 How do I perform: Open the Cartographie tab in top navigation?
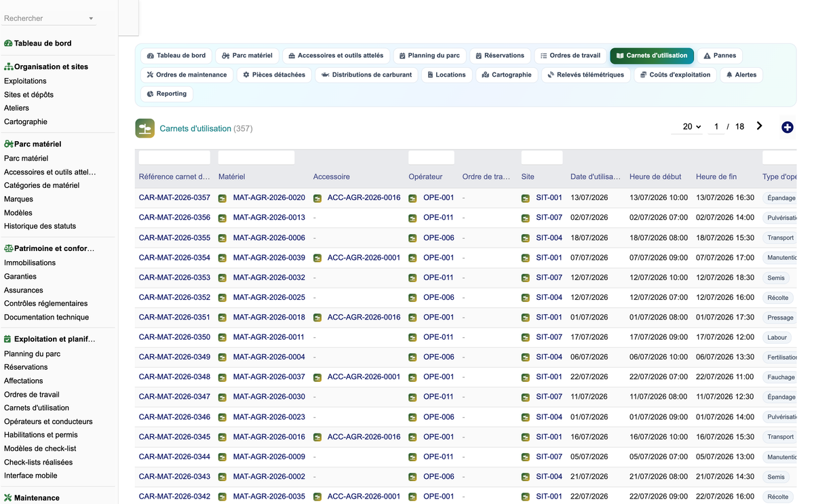pyautogui.click(x=507, y=75)
